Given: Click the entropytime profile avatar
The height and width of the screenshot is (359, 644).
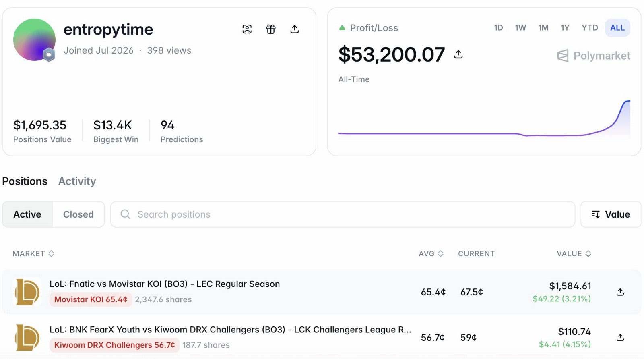Looking at the screenshot, I should (34, 39).
